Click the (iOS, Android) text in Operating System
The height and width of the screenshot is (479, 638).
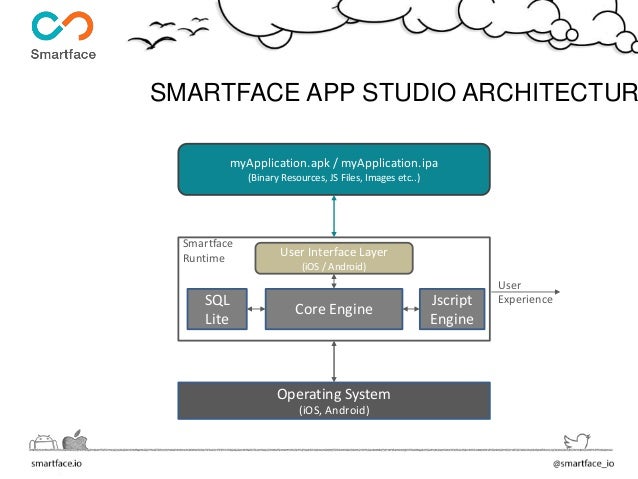[x=334, y=410]
